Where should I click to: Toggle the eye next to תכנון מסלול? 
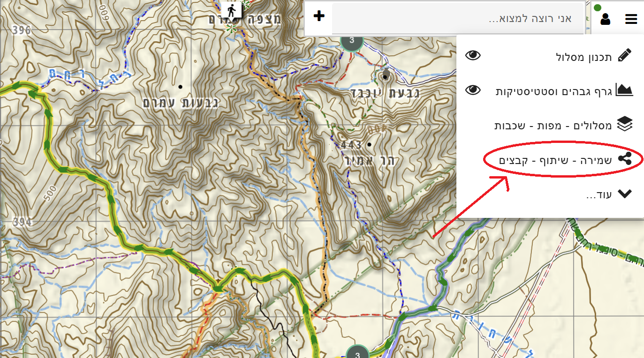473,55
